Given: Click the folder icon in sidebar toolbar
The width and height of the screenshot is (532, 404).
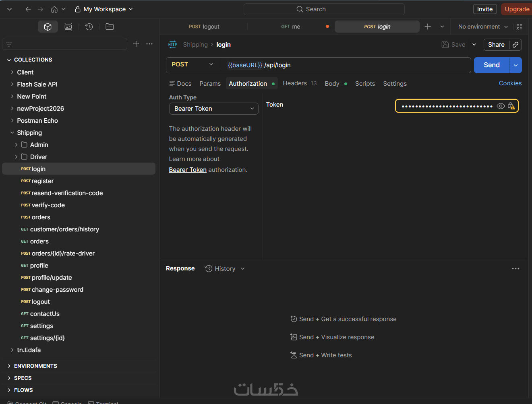Looking at the screenshot, I should [x=110, y=27].
